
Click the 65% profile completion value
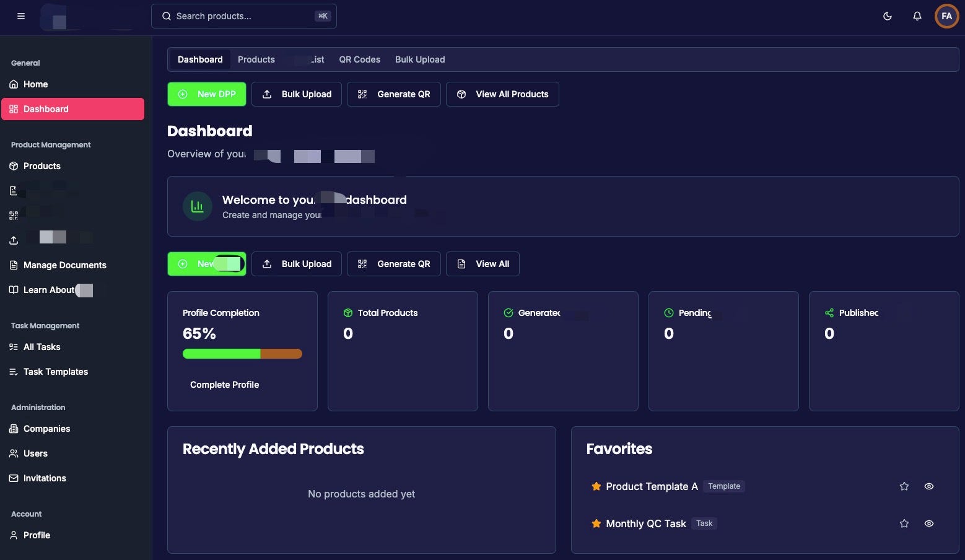[x=199, y=333]
